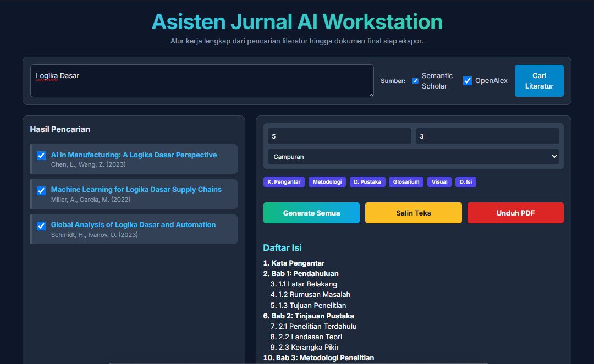The width and height of the screenshot is (594, 364).
Task: Open the Campuran dropdown
Action: pyautogui.click(x=413, y=157)
